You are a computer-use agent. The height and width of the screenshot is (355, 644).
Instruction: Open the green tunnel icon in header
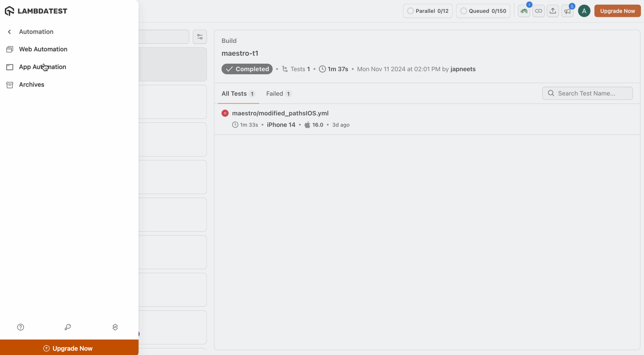(524, 11)
